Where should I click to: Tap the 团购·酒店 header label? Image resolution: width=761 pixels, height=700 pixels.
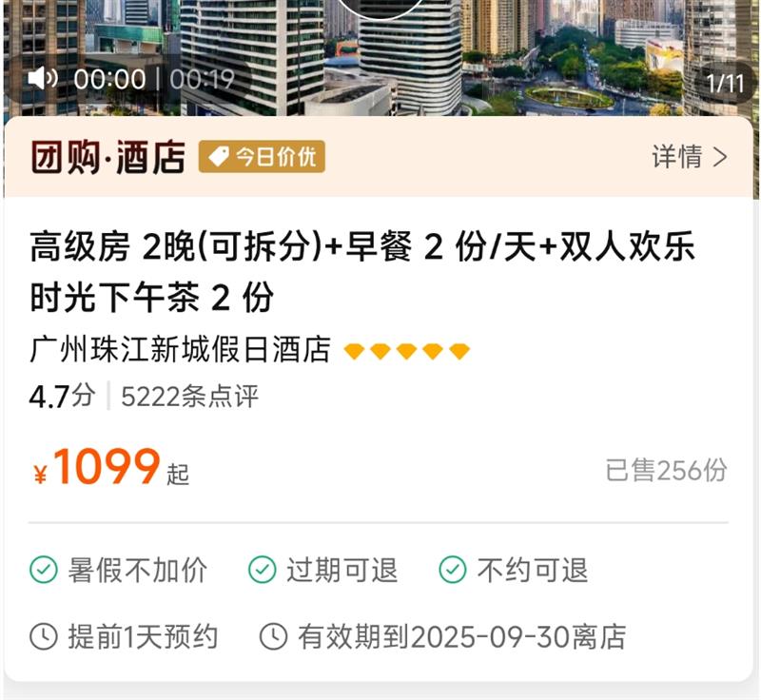pos(107,157)
